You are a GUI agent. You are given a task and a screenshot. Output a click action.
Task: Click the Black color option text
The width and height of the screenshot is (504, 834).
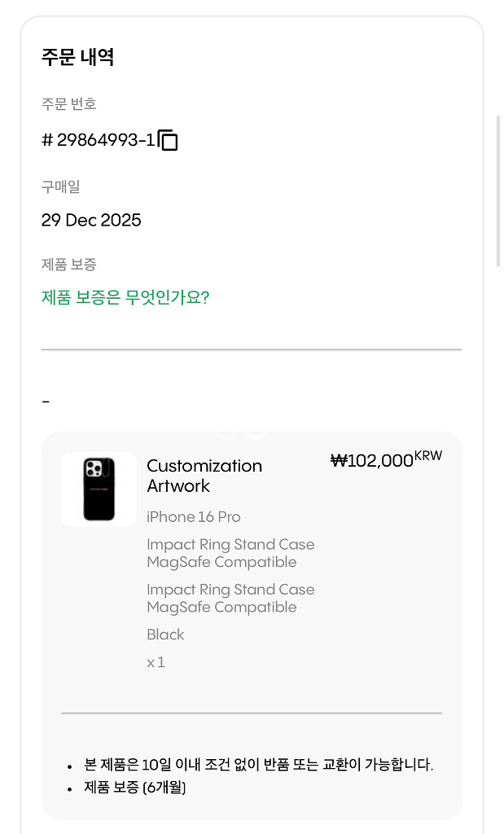[165, 634]
